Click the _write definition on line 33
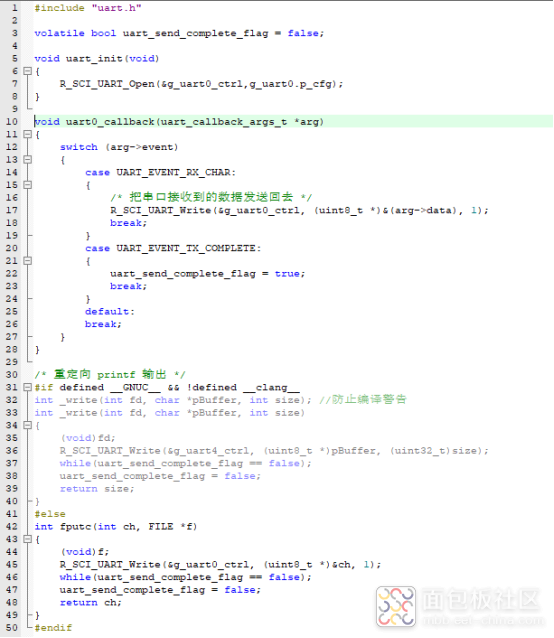The width and height of the screenshot is (554, 638). pos(169,413)
